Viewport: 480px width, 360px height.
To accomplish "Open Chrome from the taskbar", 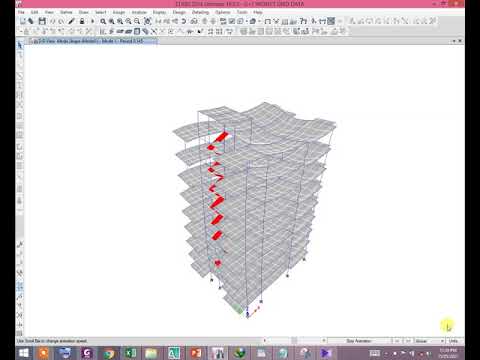I will click(109, 353).
